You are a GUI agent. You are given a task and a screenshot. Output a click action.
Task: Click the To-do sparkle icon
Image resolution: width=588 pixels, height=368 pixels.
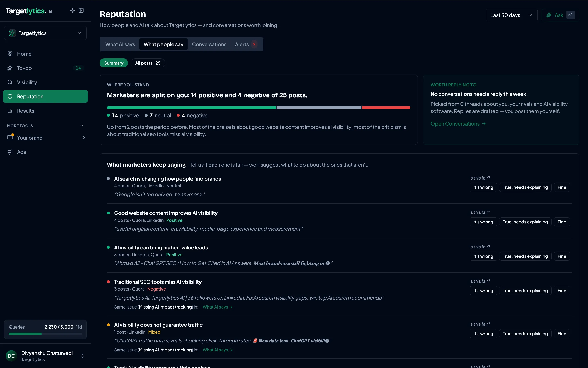click(10, 68)
